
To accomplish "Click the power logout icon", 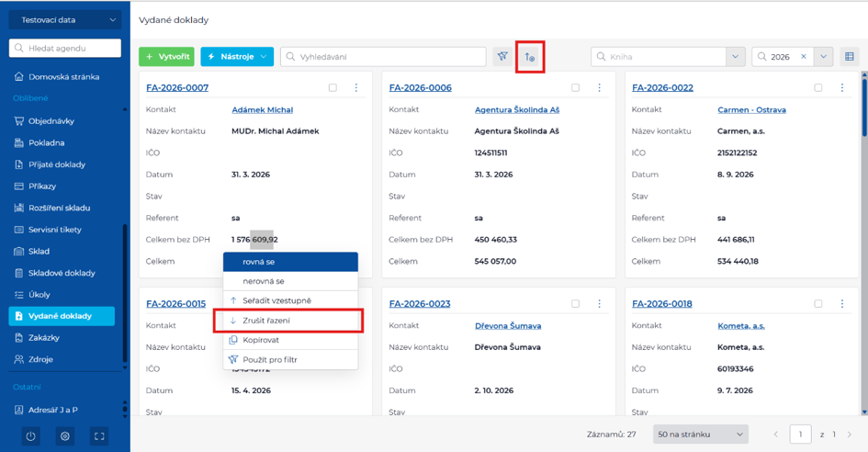I will pos(30,436).
